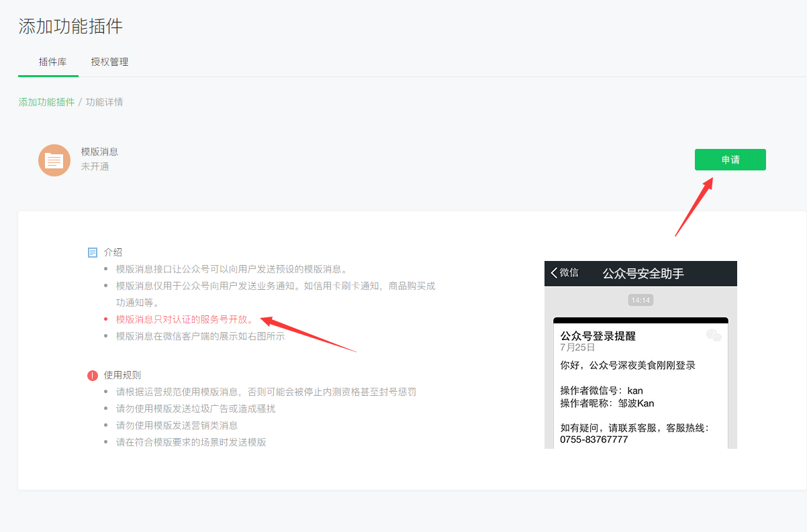The image size is (807, 532).
Task: Click 公众号安全助手 header title in preview
Action: [x=643, y=273]
